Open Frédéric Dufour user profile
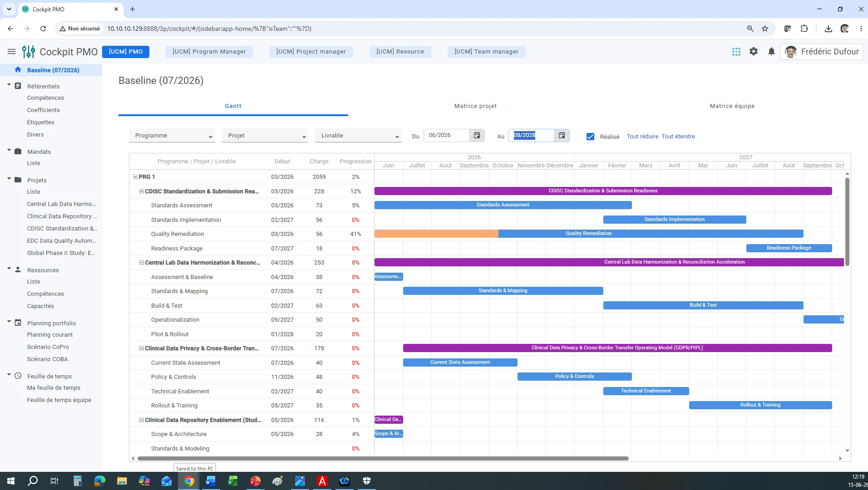Image resolution: width=868 pixels, height=490 pixels. pyautogui.click(x=822, y=52)
